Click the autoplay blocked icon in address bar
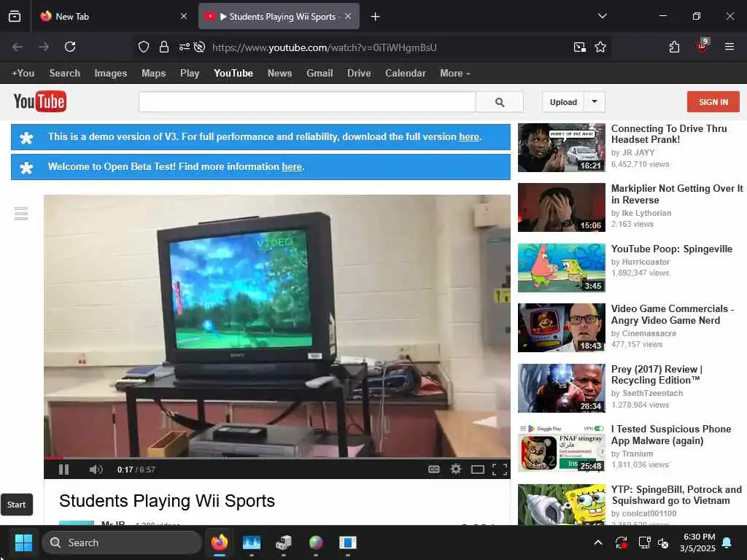 click(200, 47)
